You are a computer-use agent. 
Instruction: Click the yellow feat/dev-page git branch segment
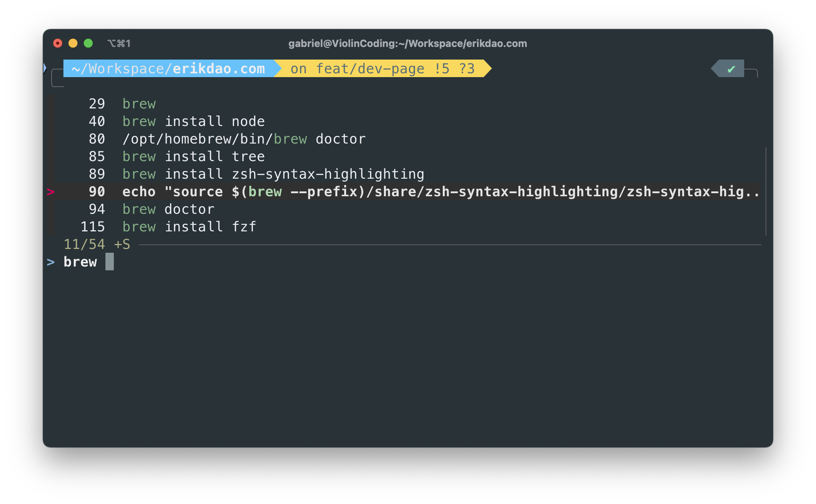pyautogui.click(x=382, y=69)
